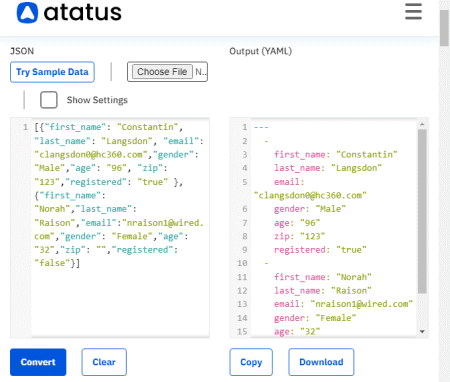Viewport: 450px width, 382px height.
Task: Click the YAML output scroll-down arrow
Action: 422,332
